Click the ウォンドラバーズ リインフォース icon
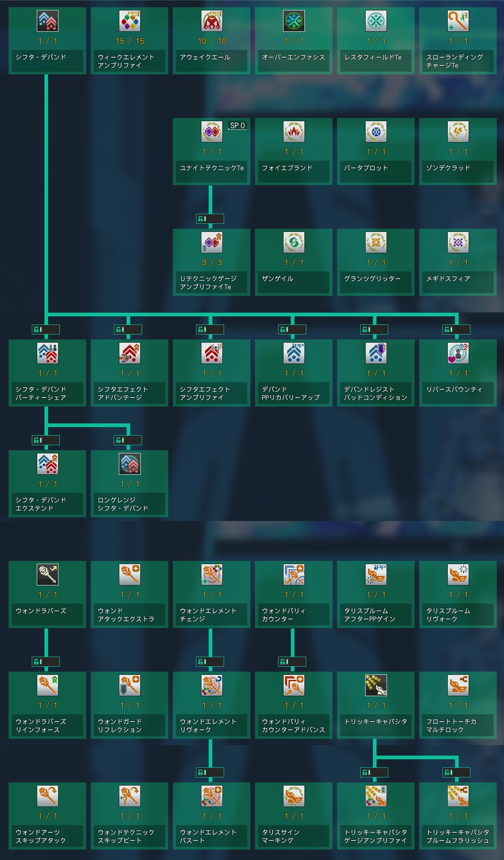The width and height of the screenshot is (504, 860). click(x=48, y=685)
